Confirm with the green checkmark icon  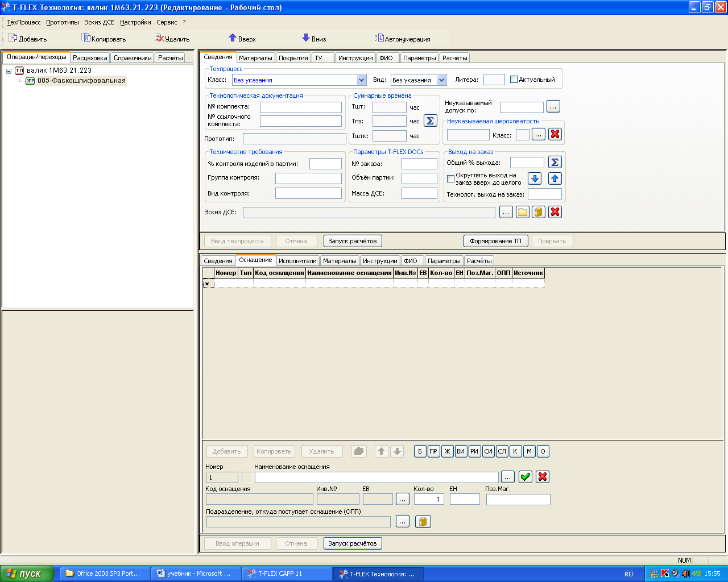pos(526,477)
